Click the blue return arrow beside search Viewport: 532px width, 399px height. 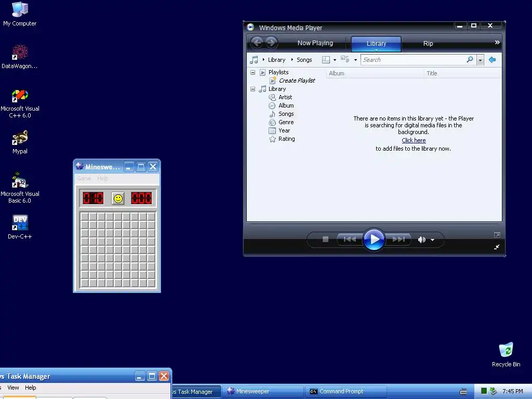[493, 60]
